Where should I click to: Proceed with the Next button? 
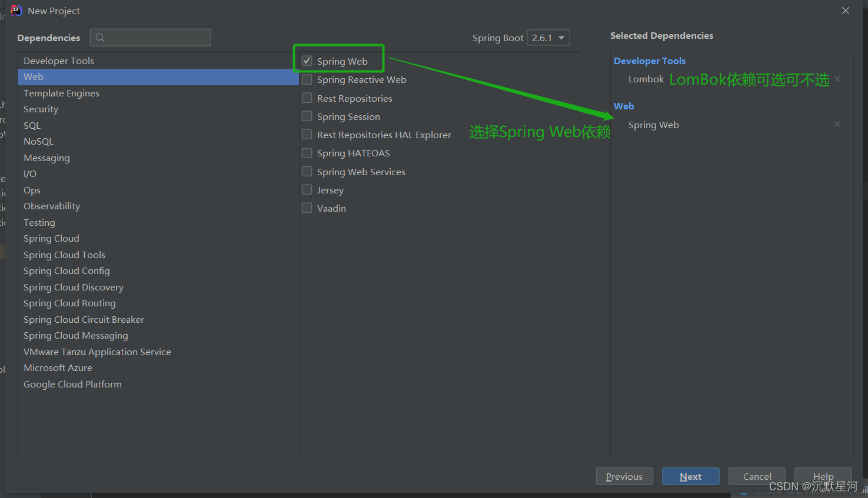click(690, 476)
